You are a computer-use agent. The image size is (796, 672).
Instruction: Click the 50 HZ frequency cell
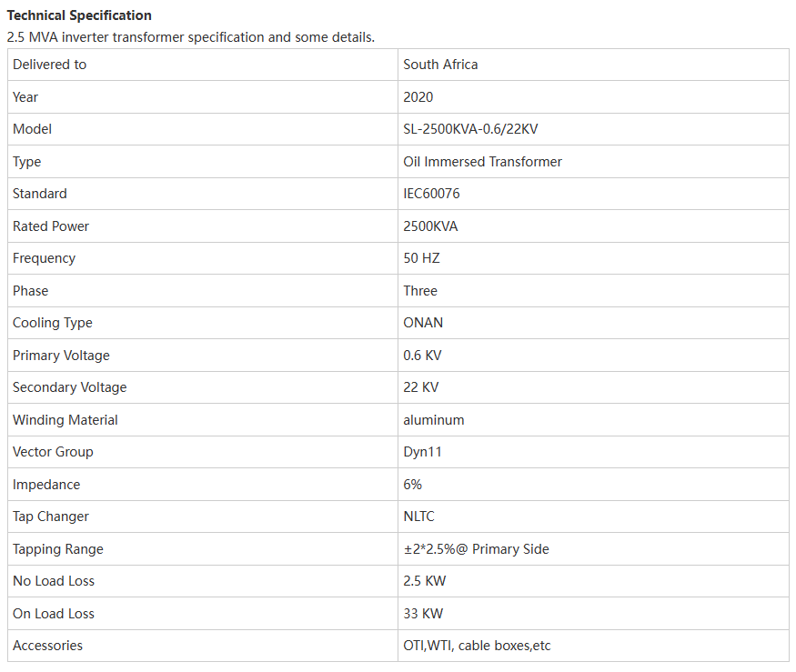593,258
